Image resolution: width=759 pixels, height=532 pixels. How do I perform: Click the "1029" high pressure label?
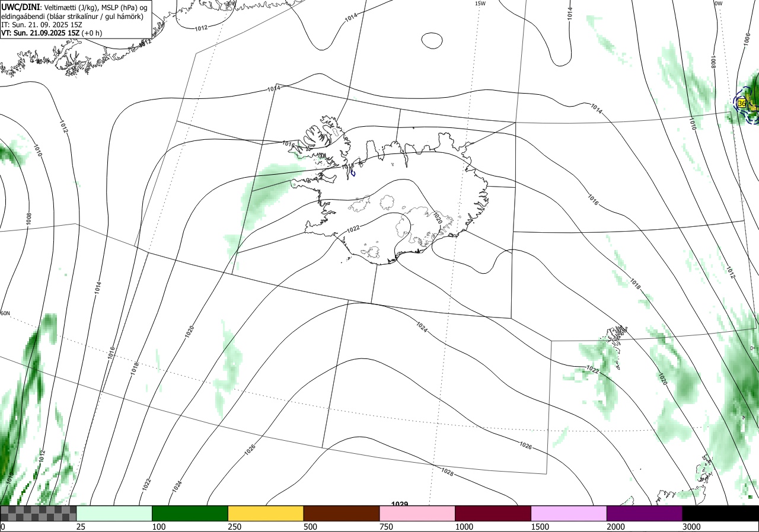(400, 504)
